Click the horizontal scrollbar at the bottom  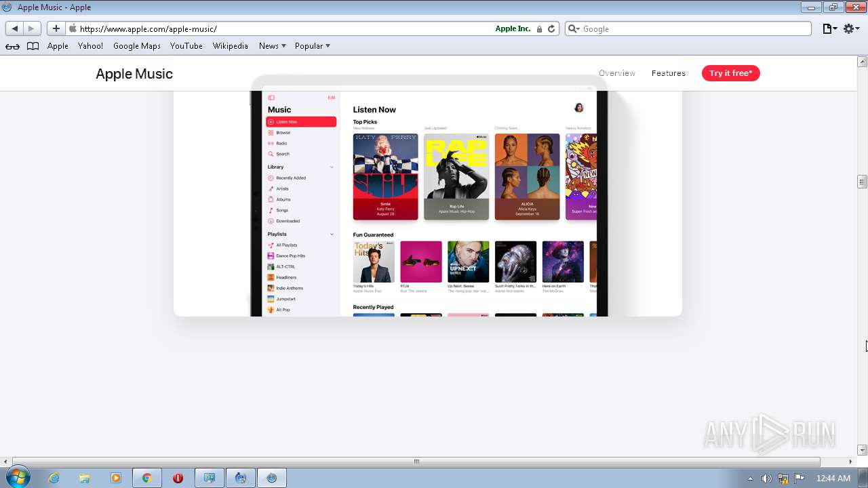(416, 462)
